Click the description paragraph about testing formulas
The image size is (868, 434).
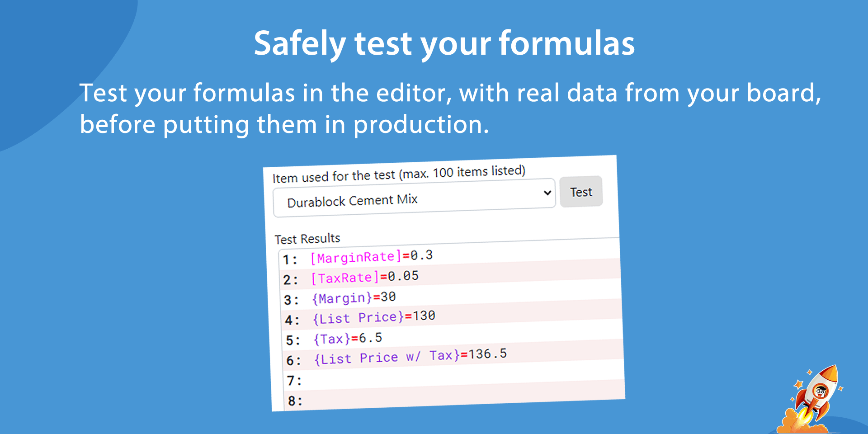coord(450,108)
